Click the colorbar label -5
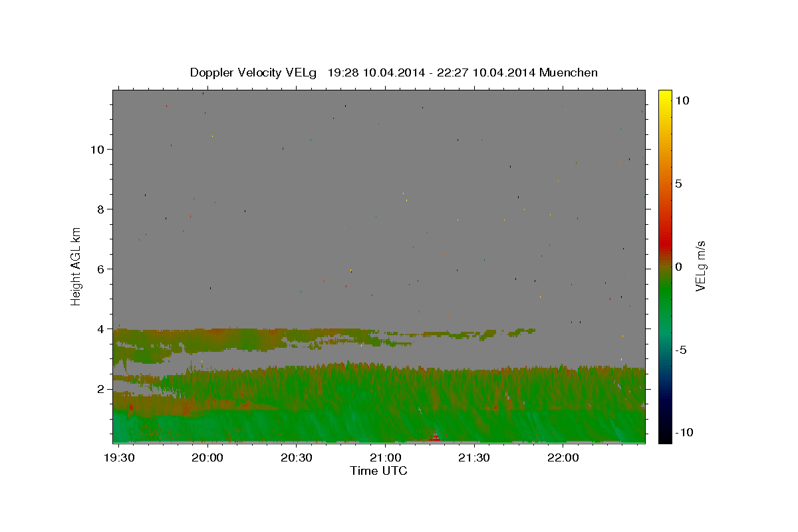 681,350
